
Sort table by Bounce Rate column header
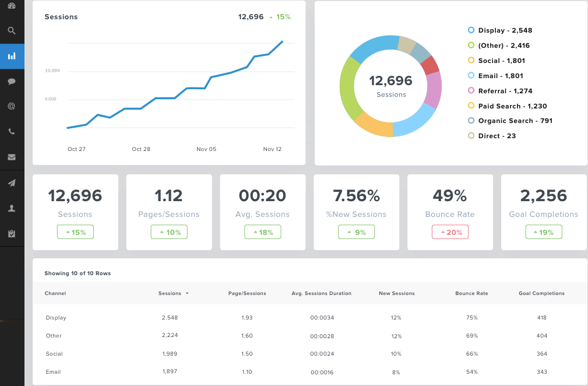pyautogui.click(x=471, y=293)
